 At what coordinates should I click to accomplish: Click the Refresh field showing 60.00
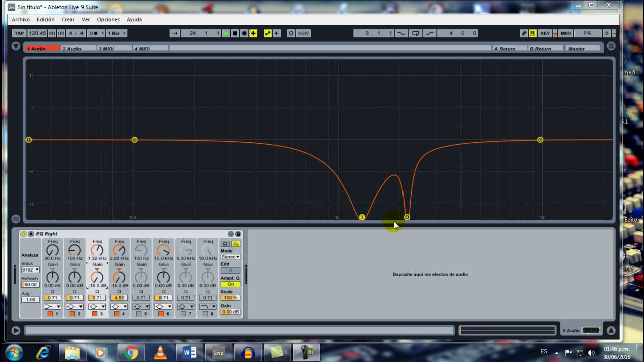pos(30,285)
